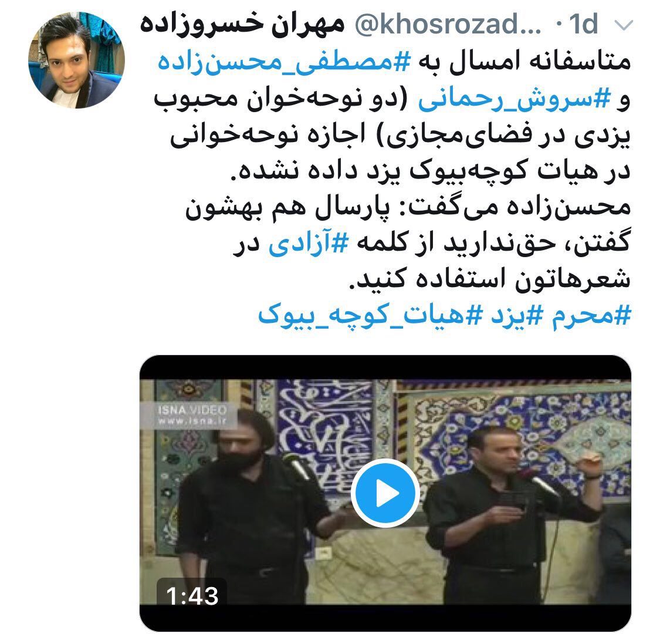
Task: Click the black bar beneath the video
Action: 385,618
